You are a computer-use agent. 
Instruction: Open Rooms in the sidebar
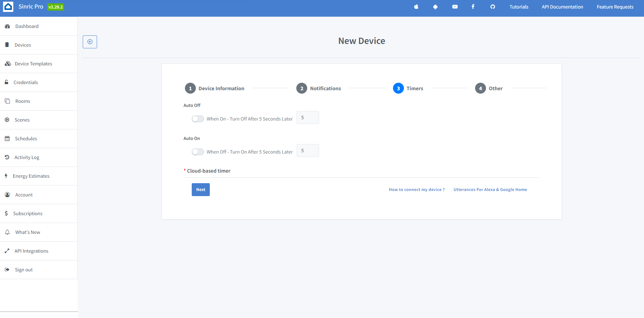pos(39,101)
